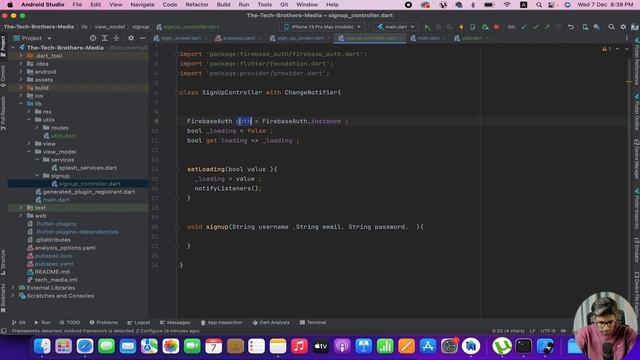Switch to utils.dart editor tab
The image size is (640, 360).
point(471,38)
